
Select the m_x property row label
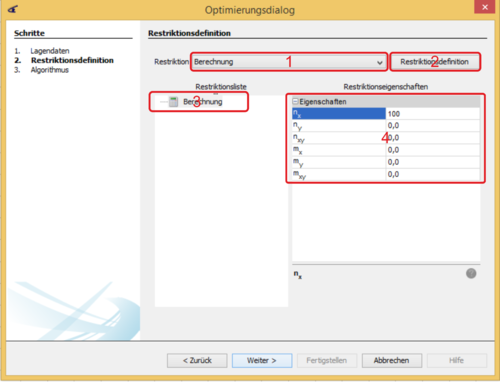(x=339, y=150)
